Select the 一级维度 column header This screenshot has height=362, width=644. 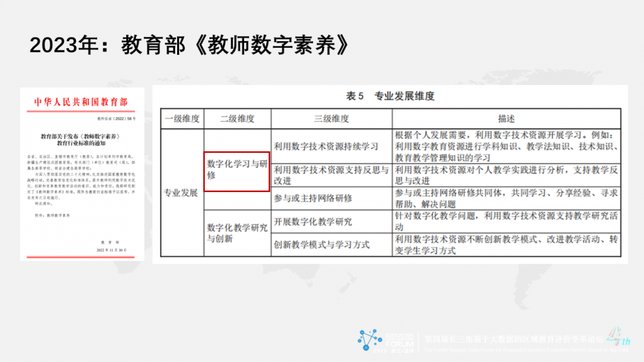tap(182, 119)
